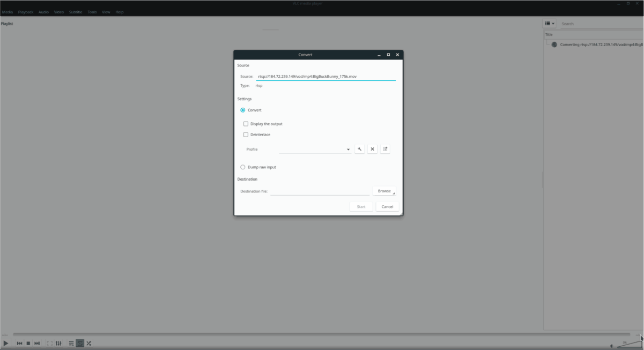Toggle the playlist view icon
Viewport: 644px width, 350px height.
pyautogui.click(x=71, y=343)
